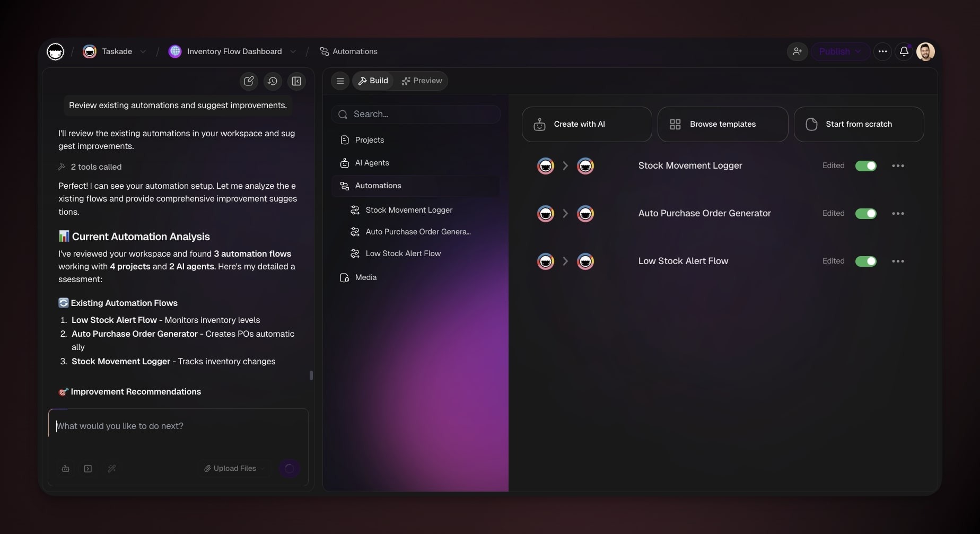Image resolution: width=980 pixels, height=534 pixels.
Task: Click the invite people icon
Action: 797,51
